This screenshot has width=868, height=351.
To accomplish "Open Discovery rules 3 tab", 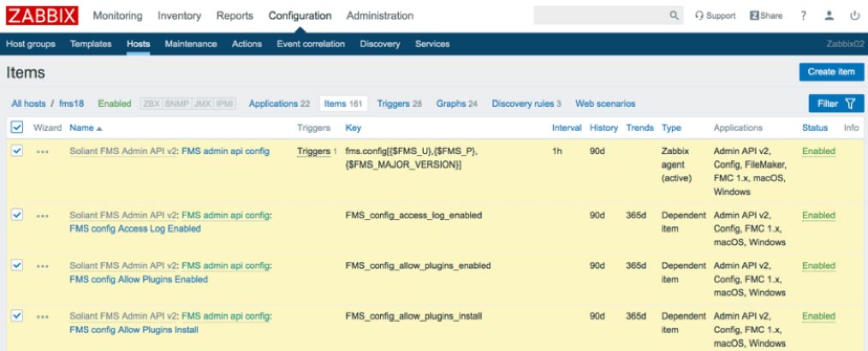I will coord(526,104).
